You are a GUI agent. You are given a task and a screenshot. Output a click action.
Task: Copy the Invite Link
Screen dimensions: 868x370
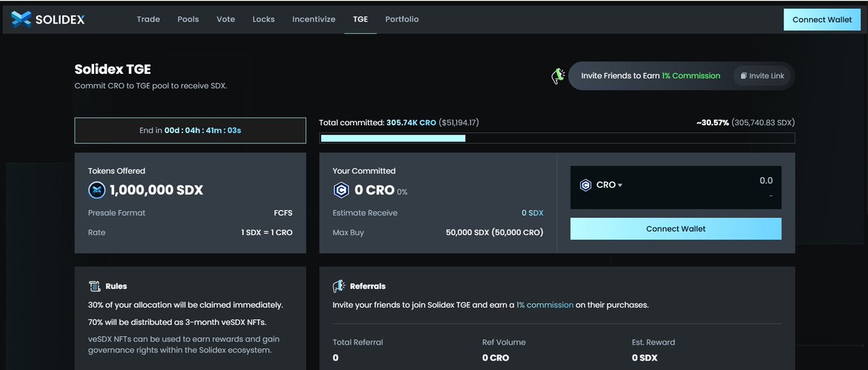762,76
